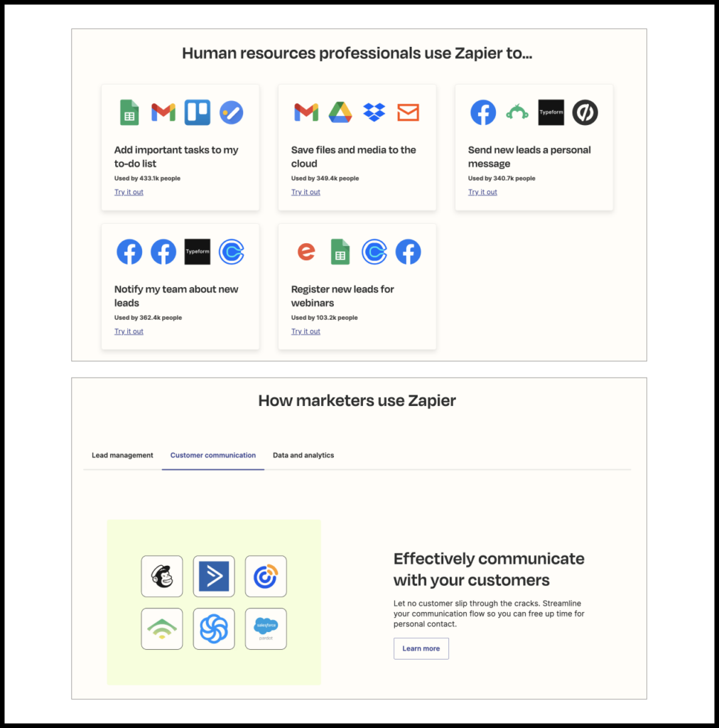Click Calendly icon in webinars card
719x728 pixels.
point(374,252)
